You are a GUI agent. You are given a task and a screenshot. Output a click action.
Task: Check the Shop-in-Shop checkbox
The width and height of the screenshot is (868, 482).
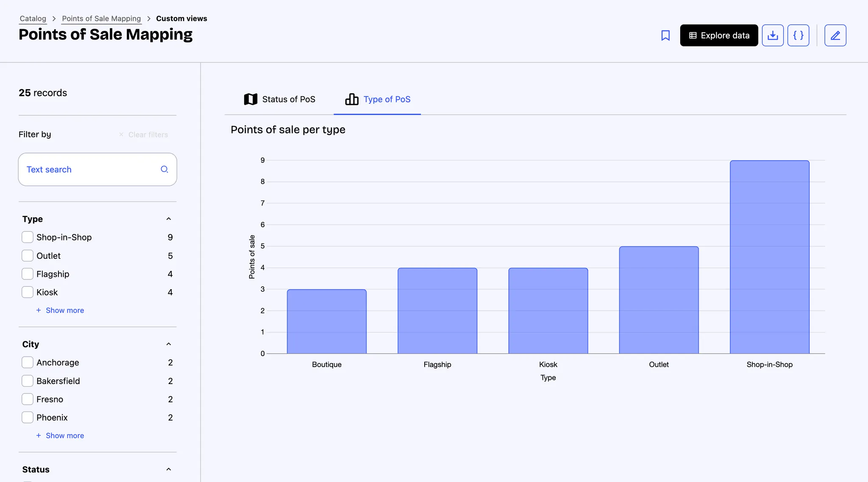[28, 237]
